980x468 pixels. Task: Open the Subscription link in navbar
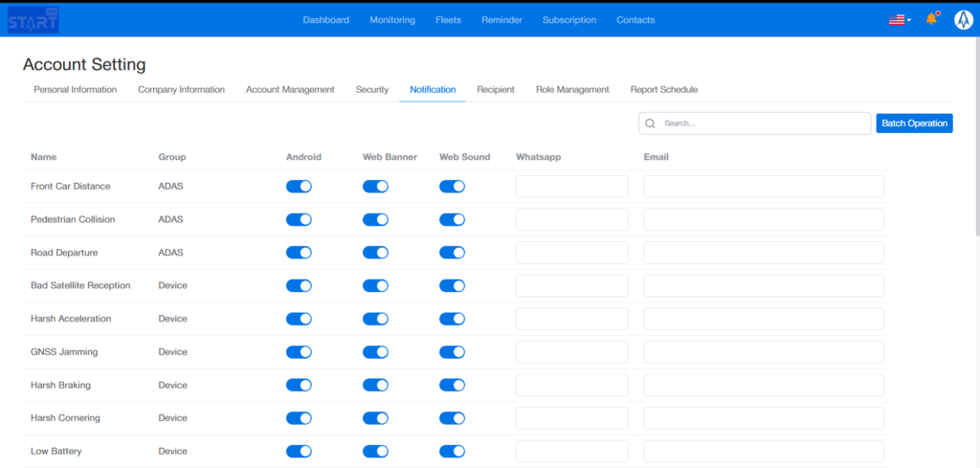568,20
